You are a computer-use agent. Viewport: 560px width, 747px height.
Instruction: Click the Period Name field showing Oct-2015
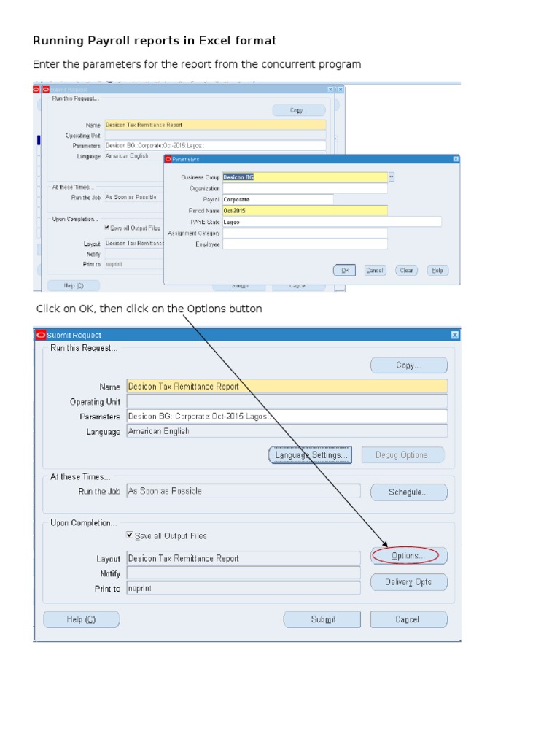point(306,211)
